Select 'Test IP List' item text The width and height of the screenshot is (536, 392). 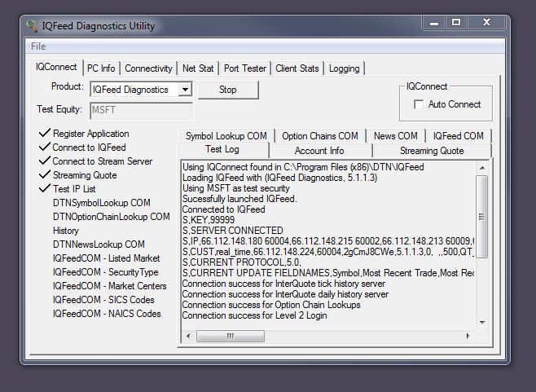74,189
